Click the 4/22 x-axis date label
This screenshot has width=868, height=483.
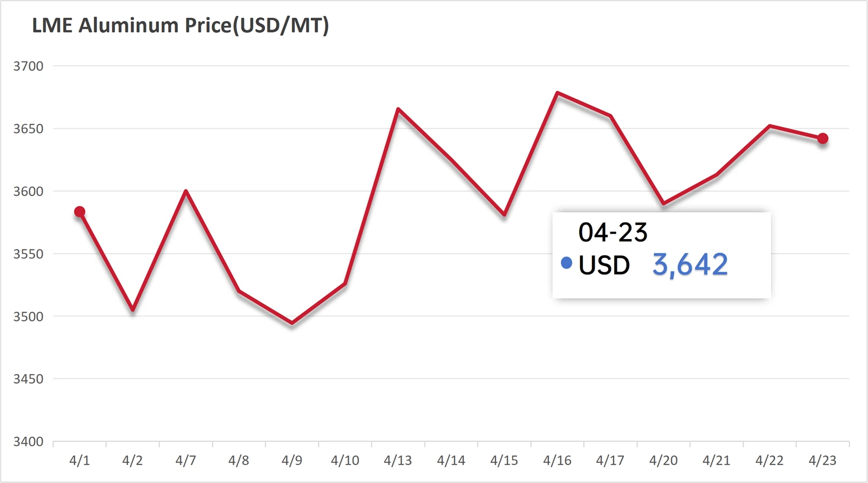(769, 461)
